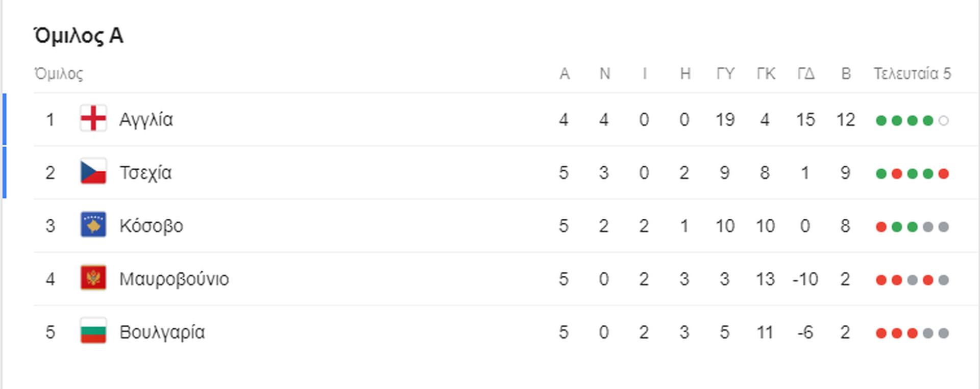Viewport: 980px width, 389px height.
Task: Click Μαυροβούνιο's gray middle result dot
Action: (912, 280)
